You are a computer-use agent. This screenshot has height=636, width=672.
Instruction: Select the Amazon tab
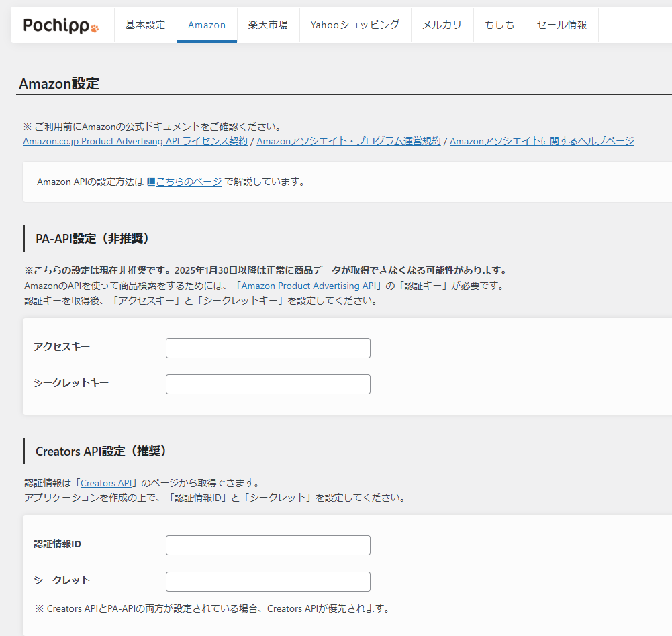point(207,25)
